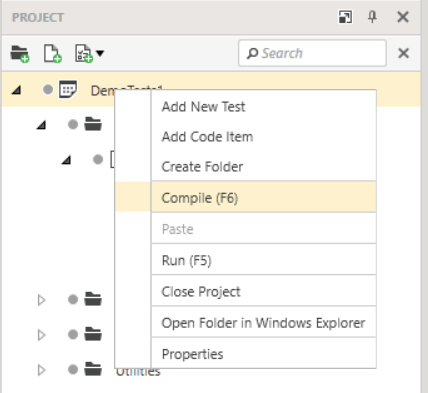Click the add new file toolbar icon

[53, 54]
